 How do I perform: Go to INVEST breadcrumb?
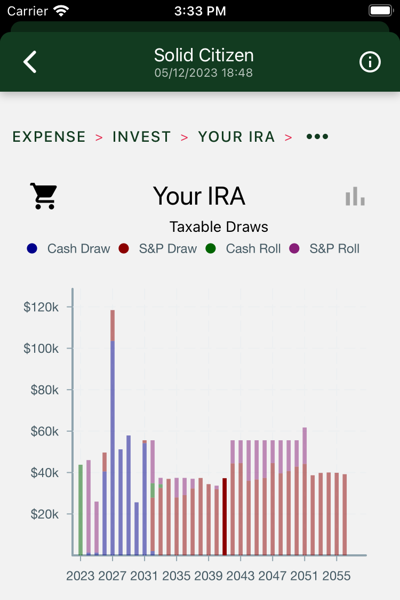(x=141, y=137)
